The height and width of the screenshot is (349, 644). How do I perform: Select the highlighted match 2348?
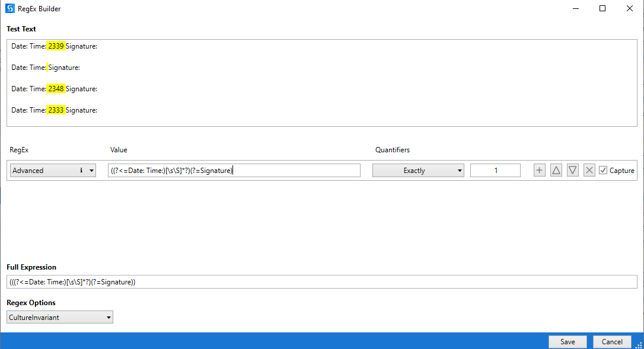[56, 88]
